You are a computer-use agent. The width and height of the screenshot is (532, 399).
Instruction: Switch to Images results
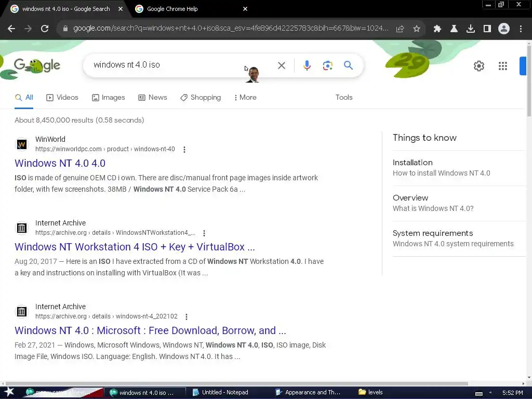pyautogui.click(x=108, y=97)
